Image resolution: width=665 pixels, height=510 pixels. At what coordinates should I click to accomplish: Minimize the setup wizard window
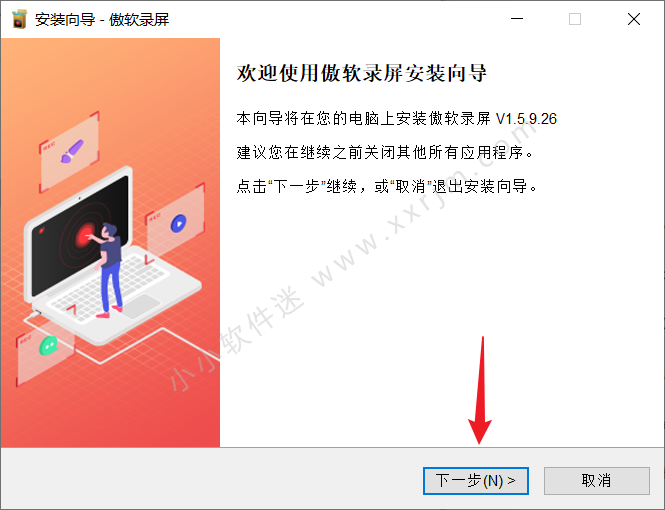[x=517, y=19]
